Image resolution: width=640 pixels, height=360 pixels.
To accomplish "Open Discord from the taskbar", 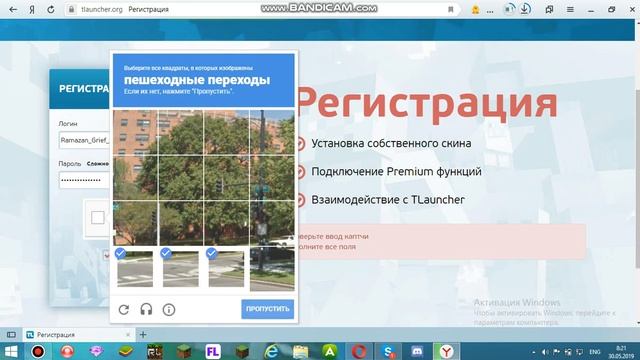I will 417,351.
